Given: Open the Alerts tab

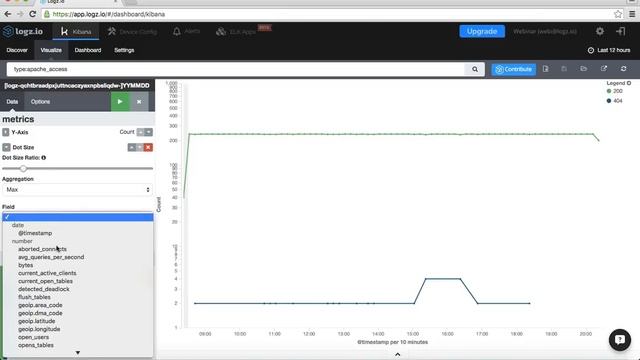Looking at the screenshot, I should pyautogui.click(x=187, y=31).
